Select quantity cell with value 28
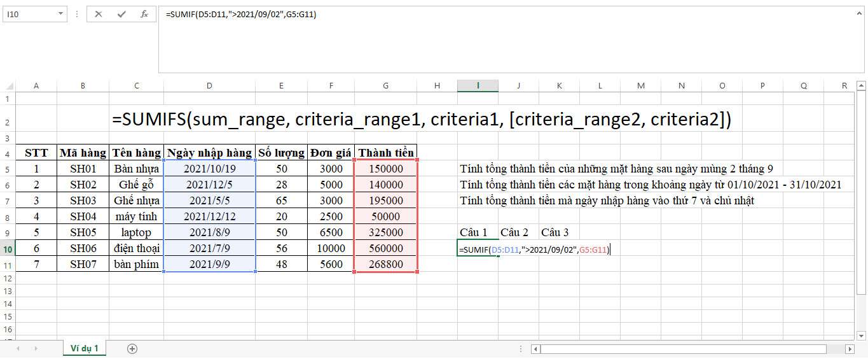Image resolution: width=868 pixels, height=359 pixels. tap(281, 185)
